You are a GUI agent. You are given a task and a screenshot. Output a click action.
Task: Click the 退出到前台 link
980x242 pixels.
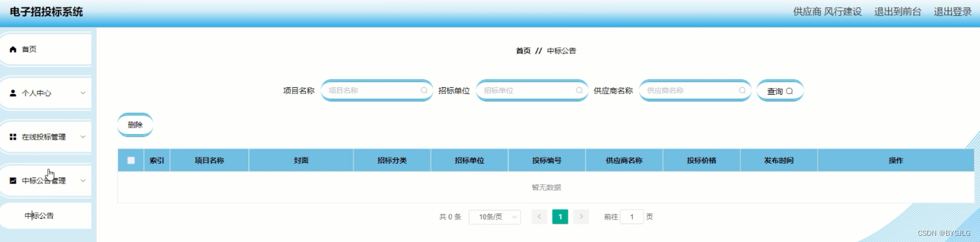tap(898, 11)
